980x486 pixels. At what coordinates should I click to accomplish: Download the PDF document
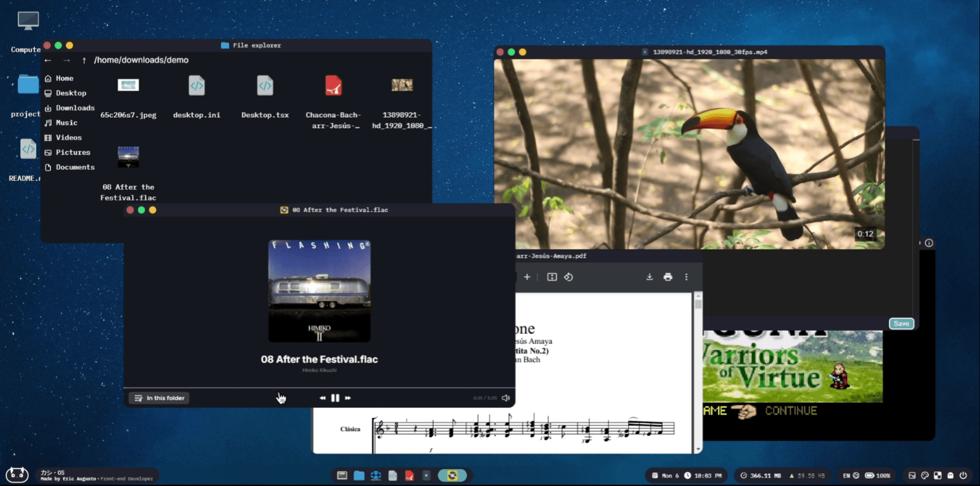(649, 277)
